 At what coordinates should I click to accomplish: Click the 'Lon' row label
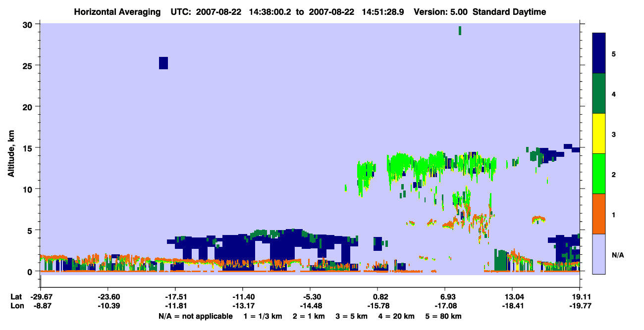(16, 306)
